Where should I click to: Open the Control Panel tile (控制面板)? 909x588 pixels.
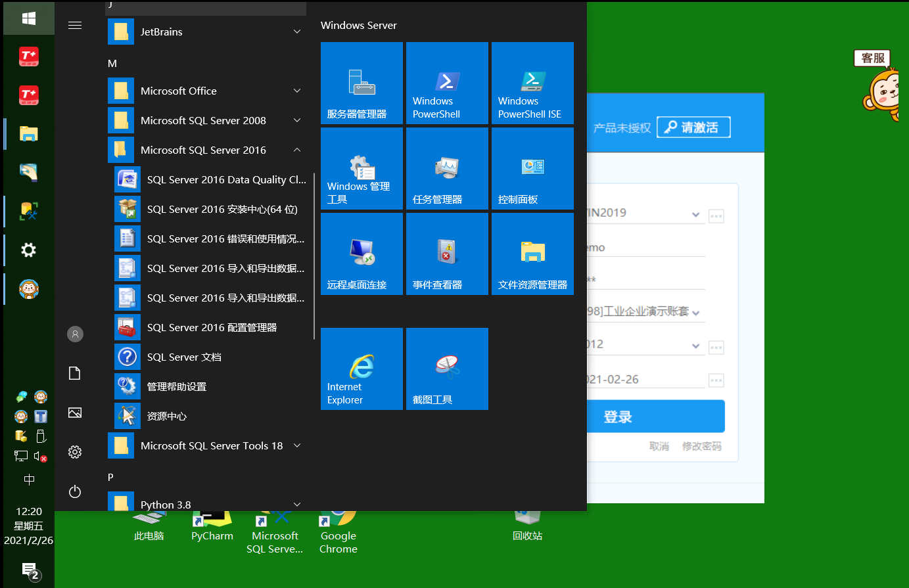coord(532,168)
